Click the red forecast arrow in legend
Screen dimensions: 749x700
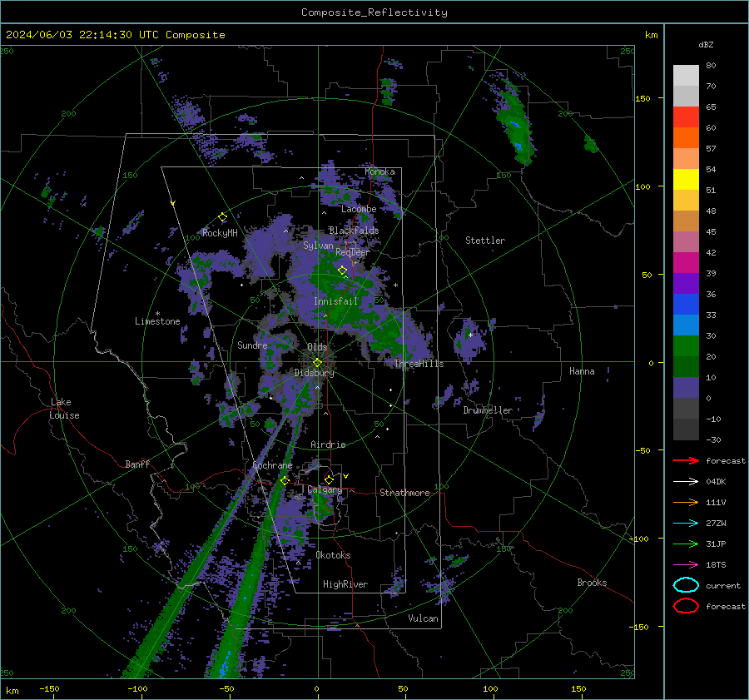686,460
